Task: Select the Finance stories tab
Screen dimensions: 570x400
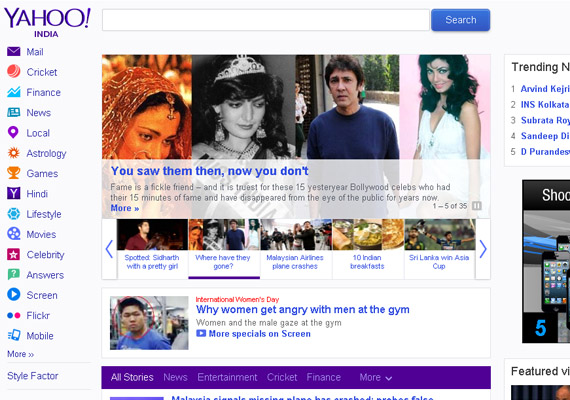Action: [324, 377]
